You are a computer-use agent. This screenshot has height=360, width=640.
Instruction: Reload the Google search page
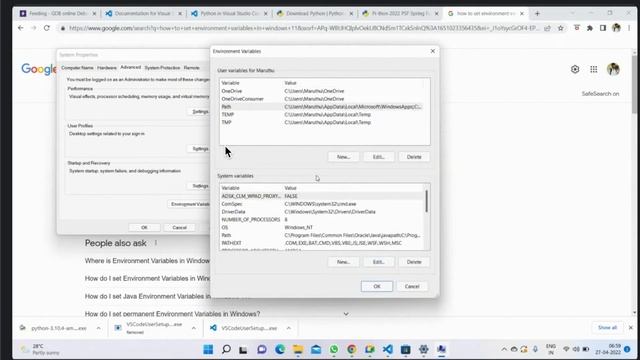pos(47,28)
